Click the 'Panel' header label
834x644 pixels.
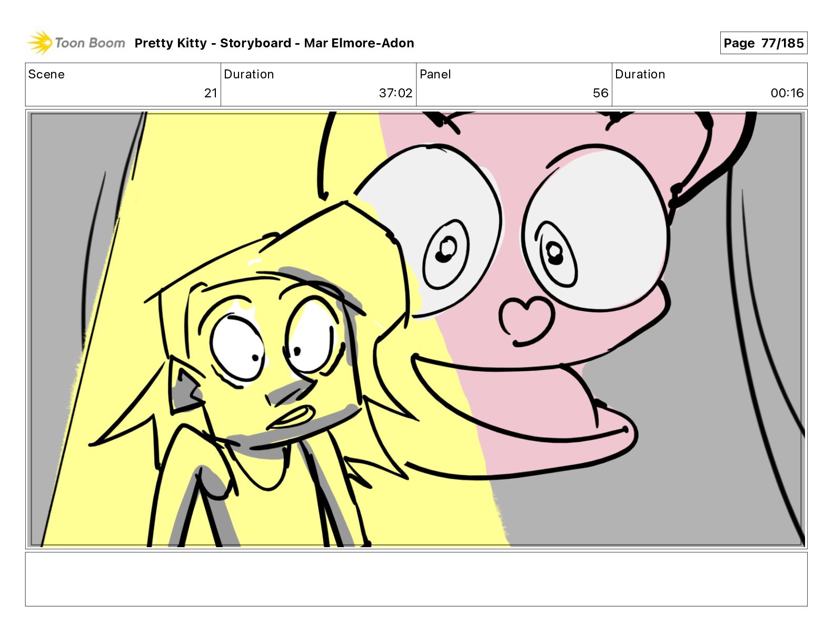pyautogui.click(x=435, y=74)
